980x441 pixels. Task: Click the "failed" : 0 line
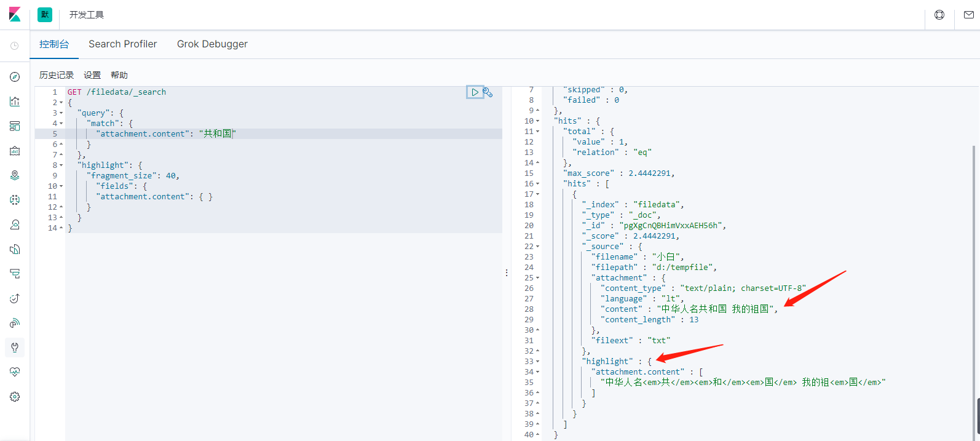(x=591, y=100)
